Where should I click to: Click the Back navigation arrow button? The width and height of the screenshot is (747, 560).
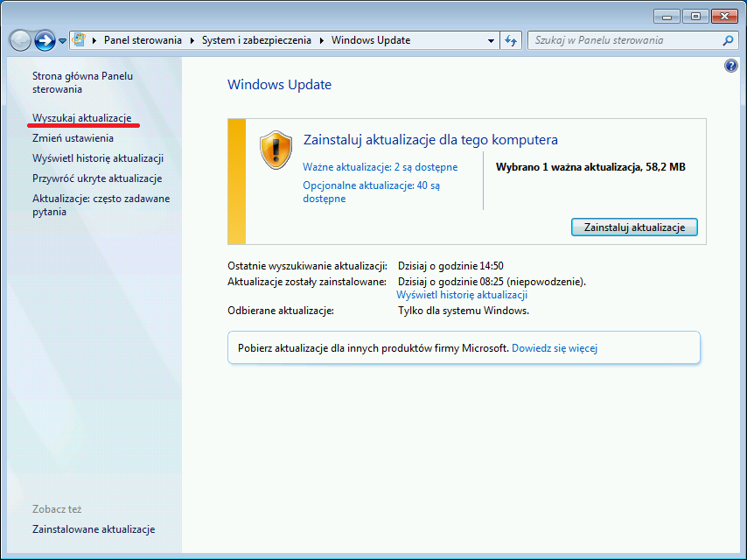coord(20,40)
